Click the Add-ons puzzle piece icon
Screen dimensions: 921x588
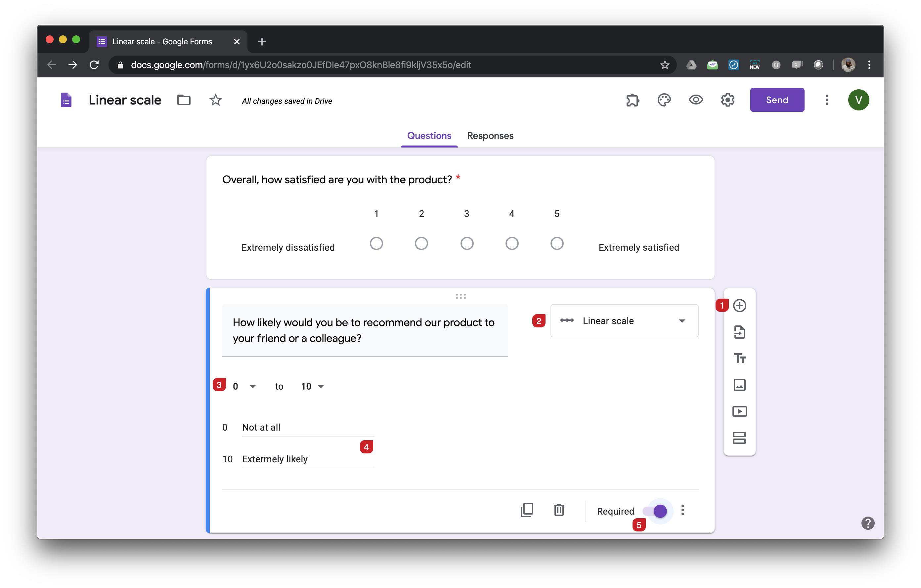coord(632,100)
